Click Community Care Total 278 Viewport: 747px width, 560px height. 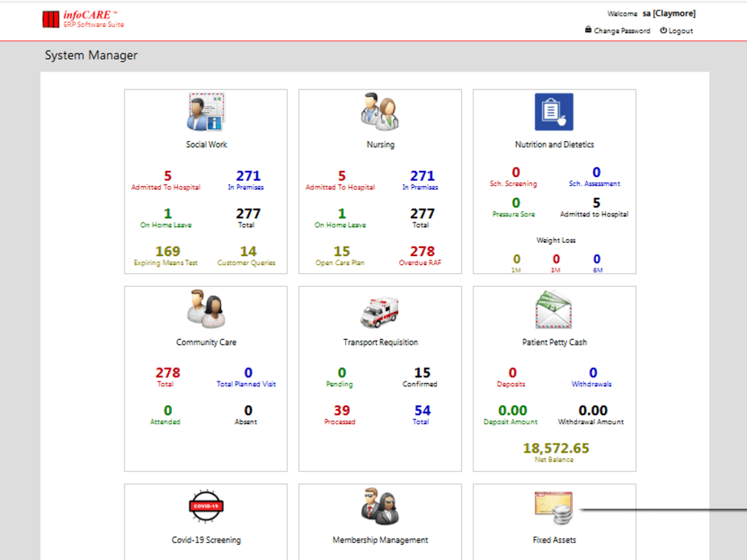point(167,373)
